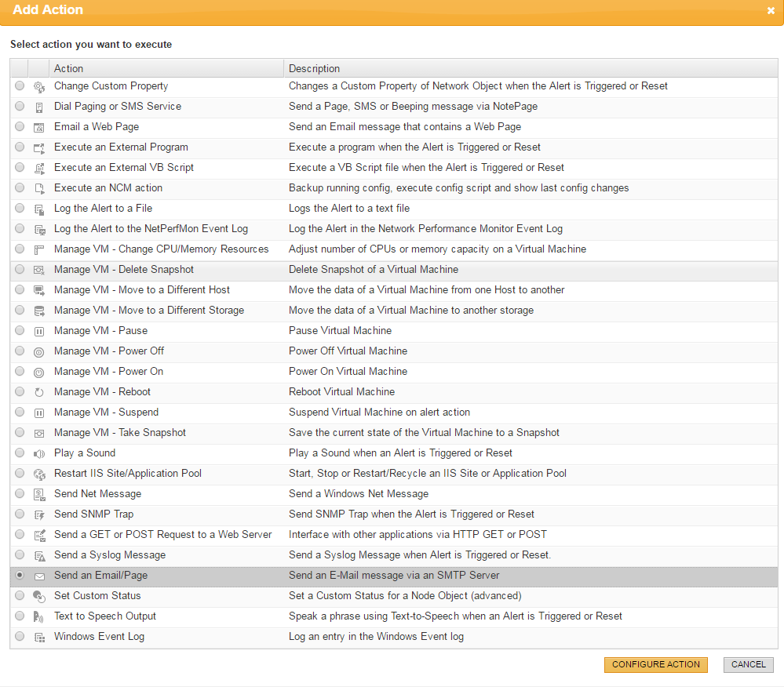The height and width of the screenshot is (687, 784).
Task: Click 'Manage VM - Suspend' action text
Action: point(106,413)
